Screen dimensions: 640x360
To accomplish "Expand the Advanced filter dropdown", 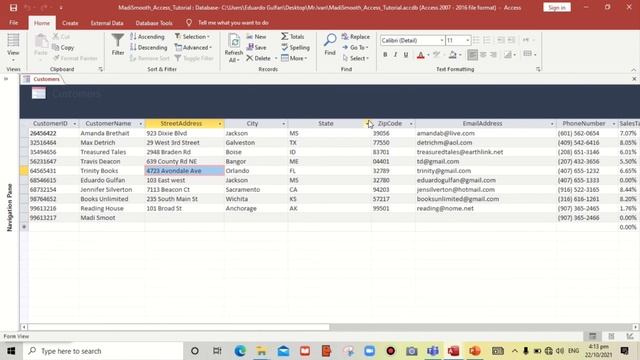I will [193, 47].
